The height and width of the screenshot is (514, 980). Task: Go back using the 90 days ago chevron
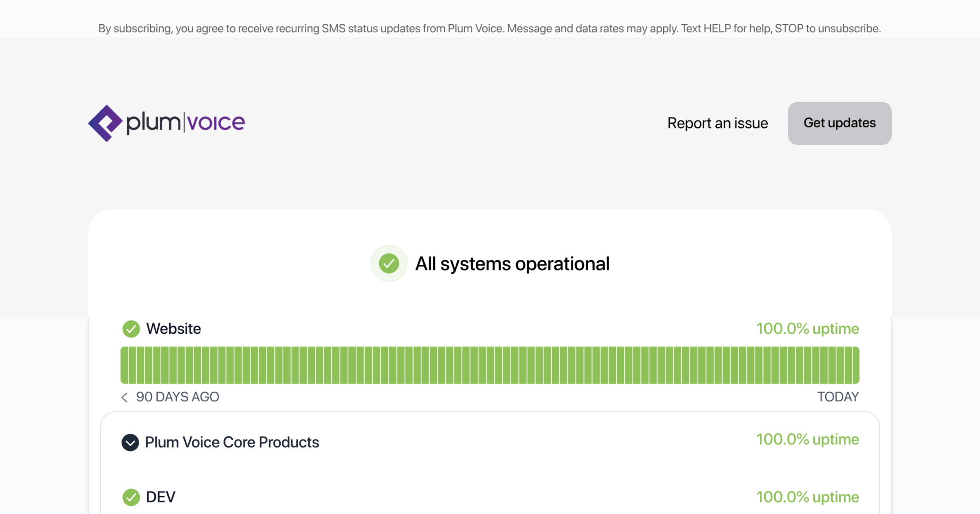[125, 397]
